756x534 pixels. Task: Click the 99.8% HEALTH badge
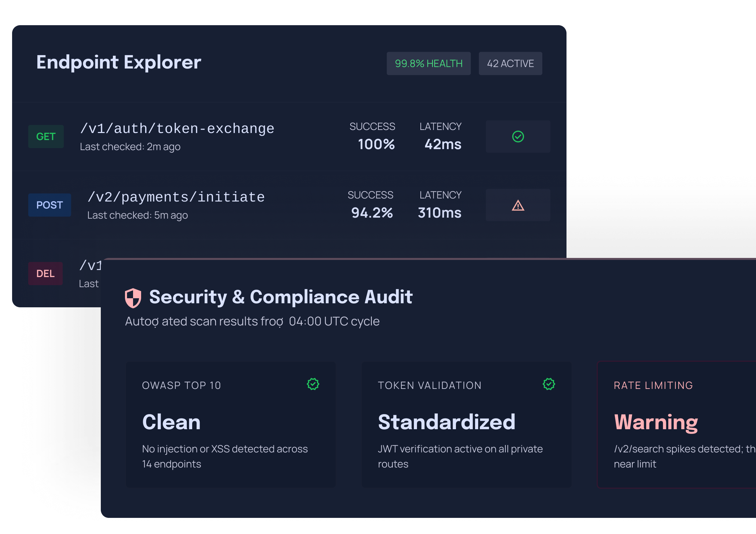[x=428, y=63]
